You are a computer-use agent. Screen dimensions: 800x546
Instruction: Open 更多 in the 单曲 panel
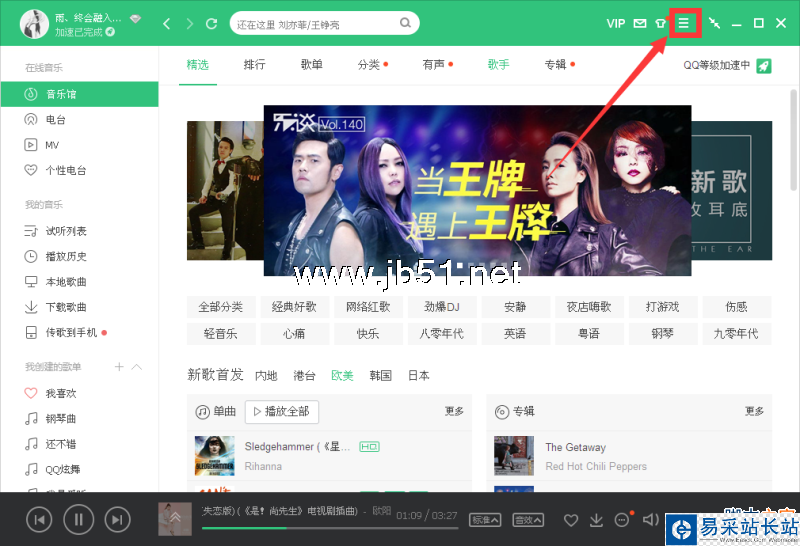tap(454, 411)
